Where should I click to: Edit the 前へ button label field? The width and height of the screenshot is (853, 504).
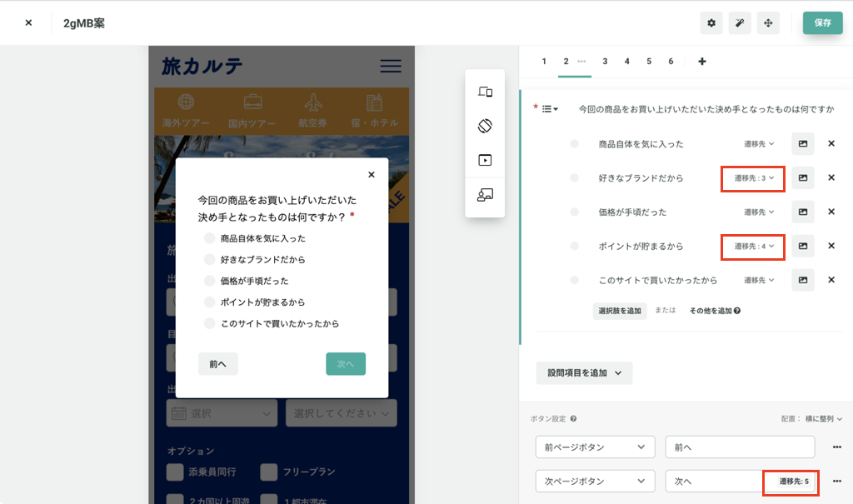[x=740, y=447]
